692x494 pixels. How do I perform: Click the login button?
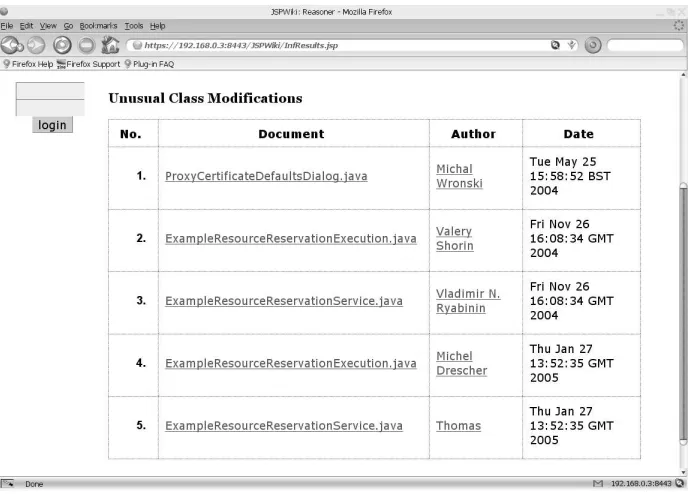52,125
